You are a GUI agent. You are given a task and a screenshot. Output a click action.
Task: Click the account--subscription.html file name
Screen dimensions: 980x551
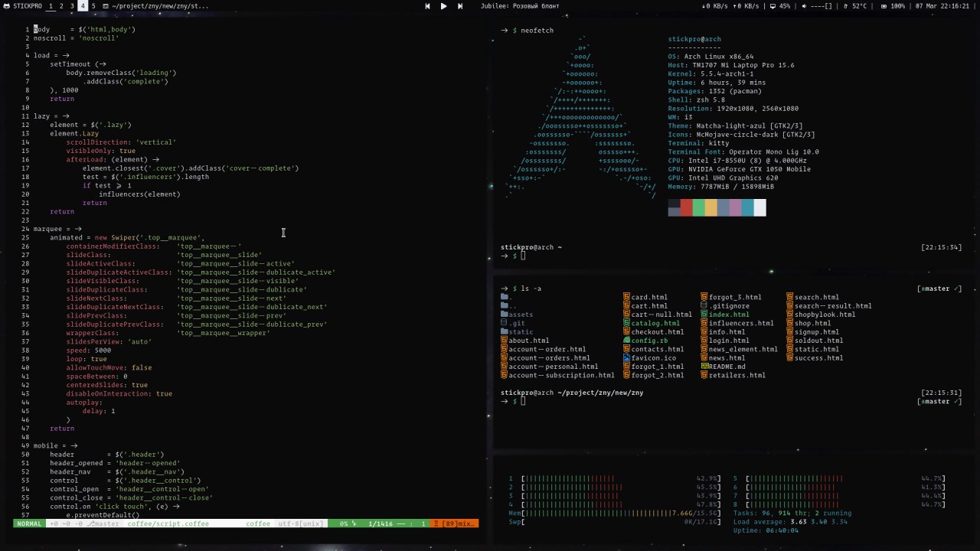click(561, 376)
